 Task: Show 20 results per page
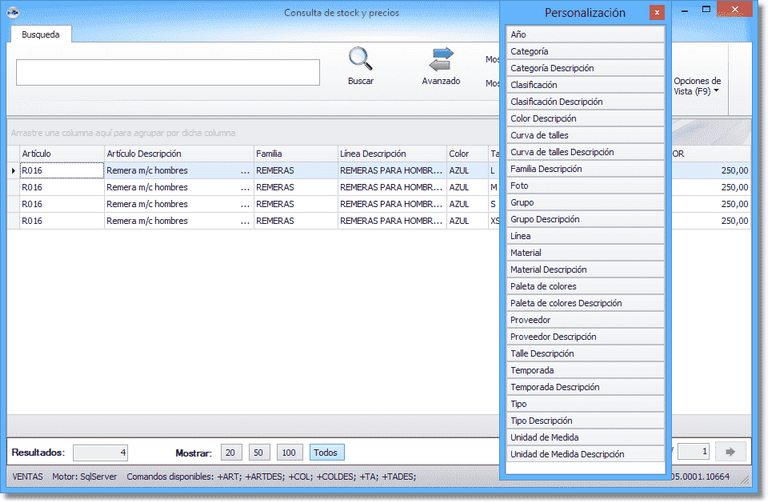(231, 452)
